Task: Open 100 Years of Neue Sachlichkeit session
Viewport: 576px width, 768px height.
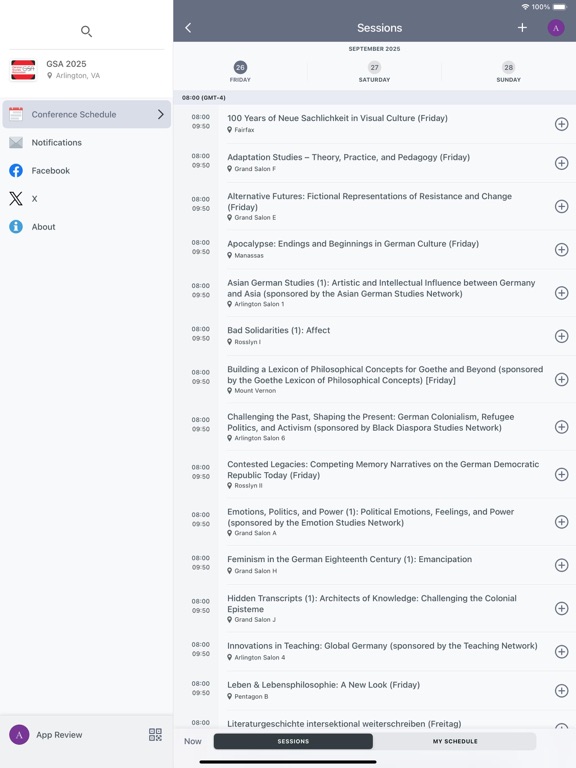Action: coord(337,118)
